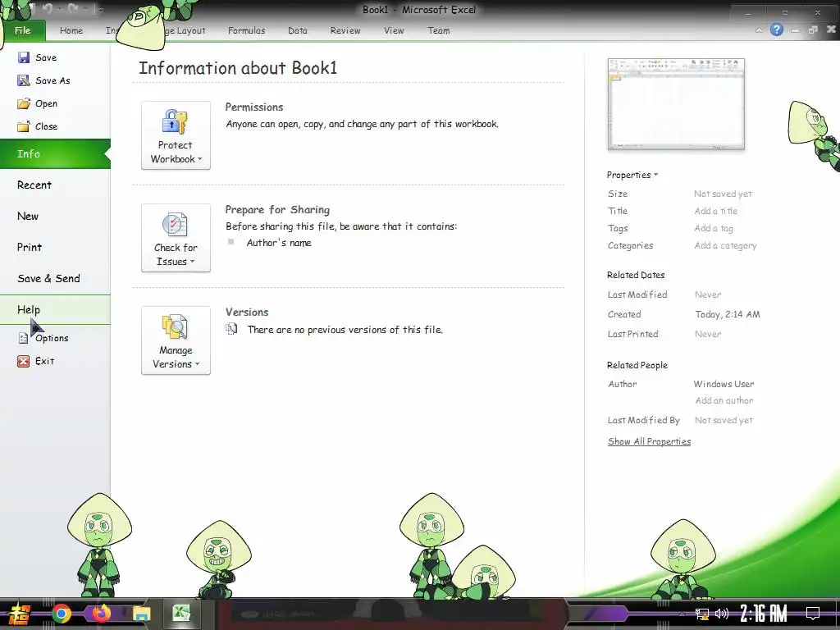
Task: Restore the workbook window inside Excel
Action: (x=813, y=30)
